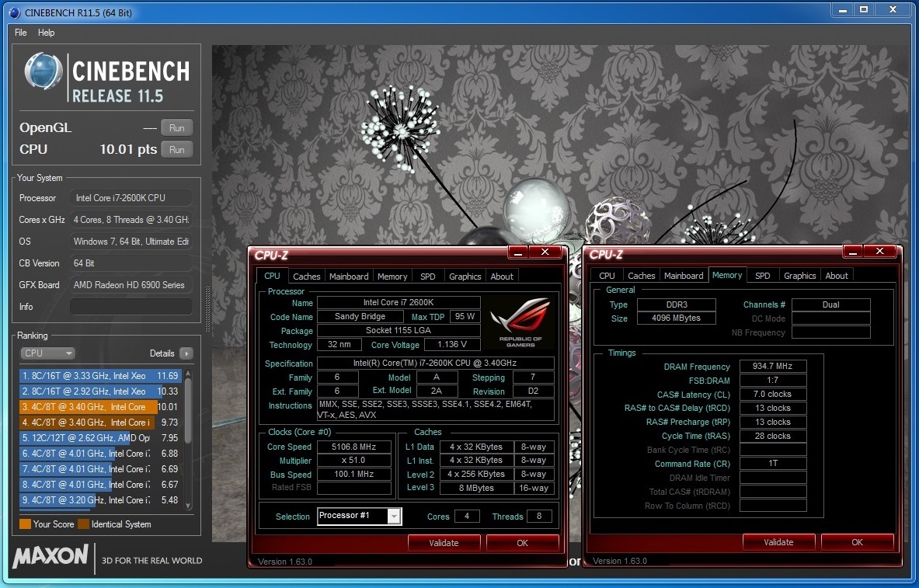Click the Republic of Gamers logo
919x588 pixels.
[x=520, y=322]
